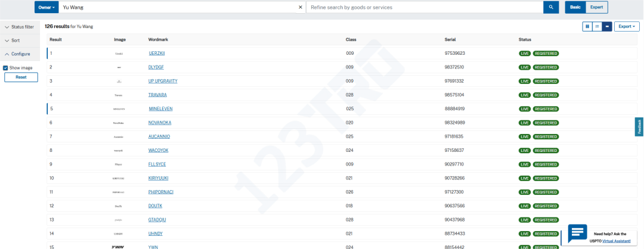Image resolution: width=644 pixels, height=249 pixels.
Task: Open the UP UPGRAVITY mark image thumbnail
Action: 119,82
